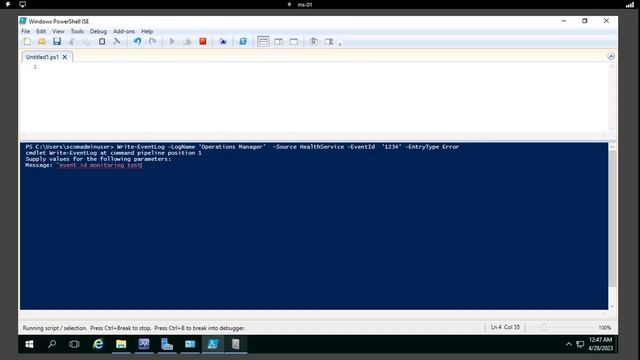Open the Help menu

coord(147,31)
